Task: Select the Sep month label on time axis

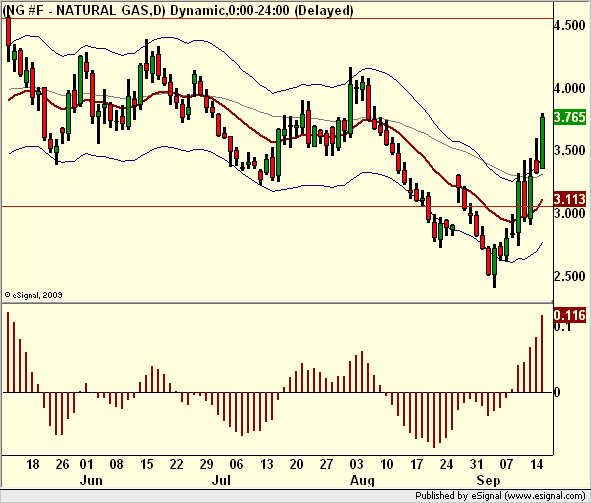Action: (x=488, y=480)
